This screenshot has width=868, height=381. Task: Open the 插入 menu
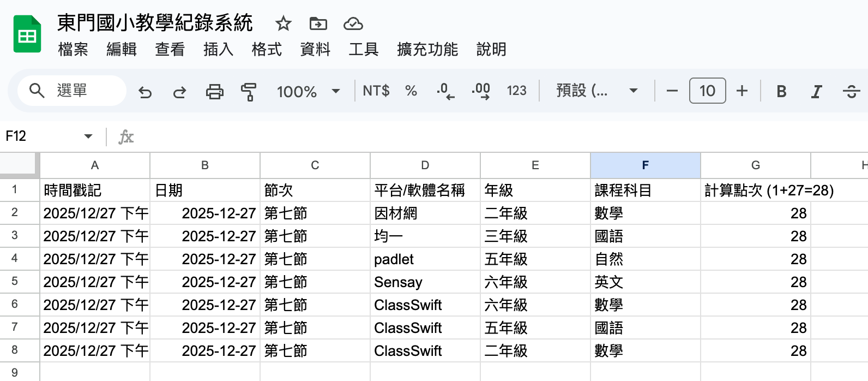(x=218, y=49)
